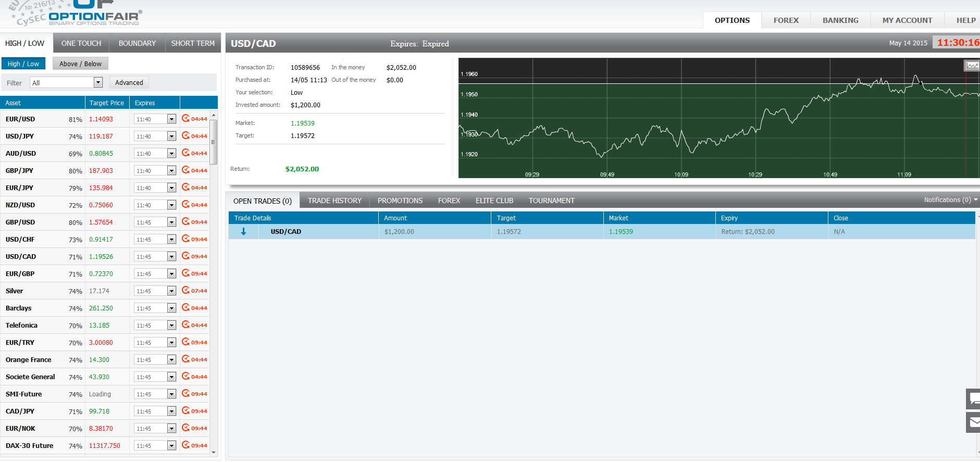This screenshot has width=980, height=462.
Task: Click the Advanced filter button
Action: point(129,83)
